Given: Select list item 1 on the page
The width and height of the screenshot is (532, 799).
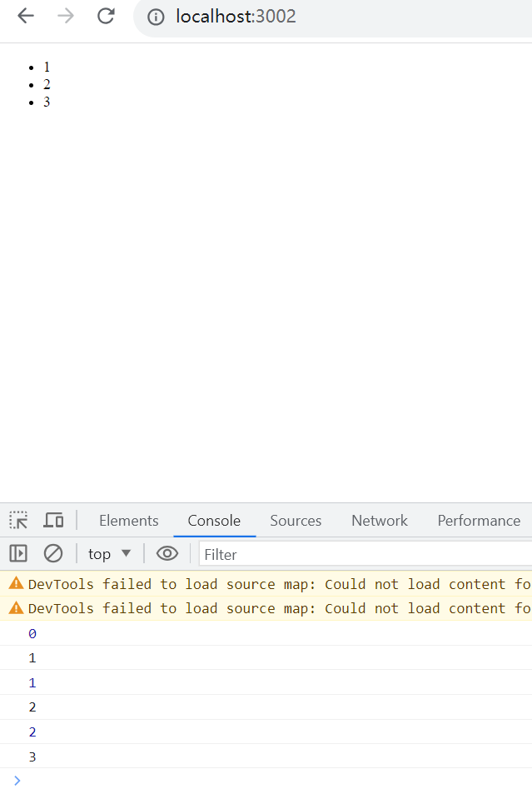Looking at the screenshot, I should pyautogui.click(x=47, y=67).
